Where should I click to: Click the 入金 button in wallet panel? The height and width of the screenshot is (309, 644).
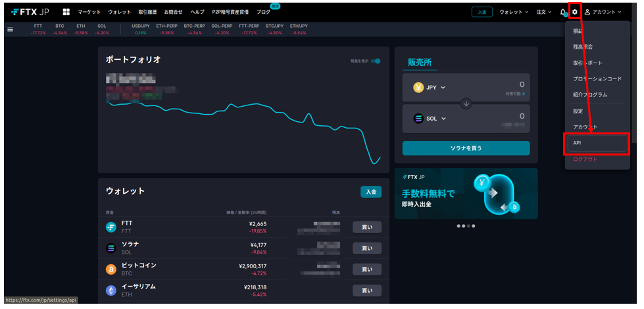point(371,192)
